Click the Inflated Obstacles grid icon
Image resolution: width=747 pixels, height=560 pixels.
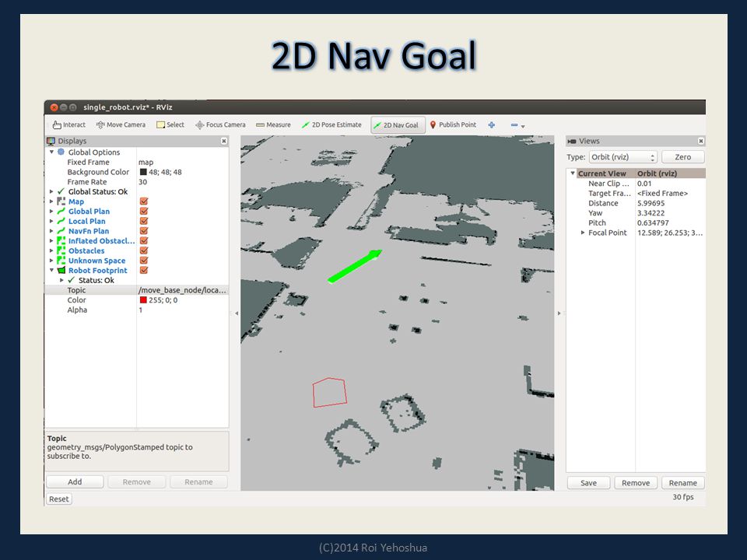point(61,241)
